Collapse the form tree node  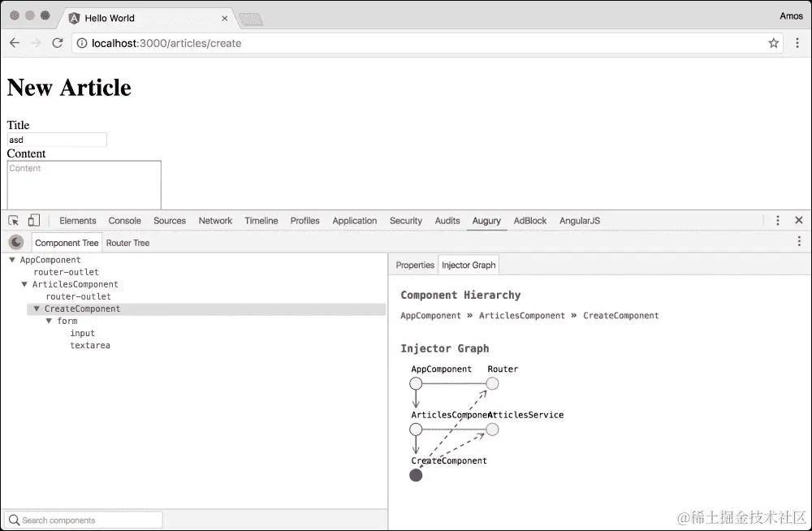49,321
